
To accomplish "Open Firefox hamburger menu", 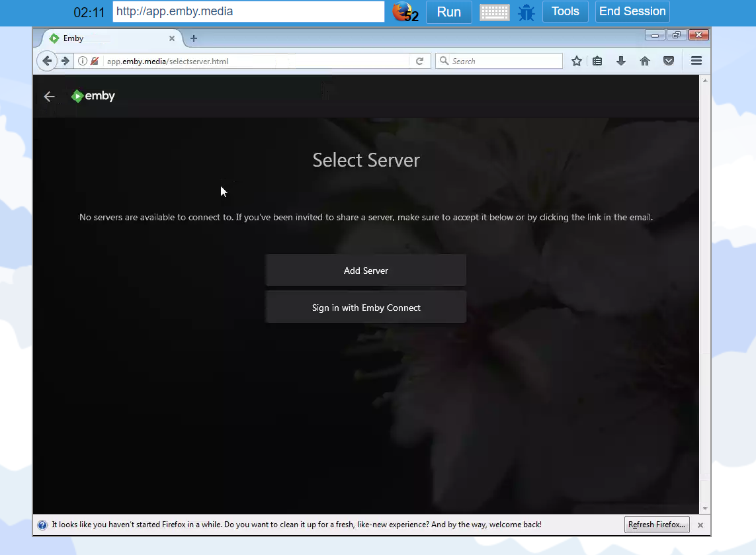I will click(696, 61).
